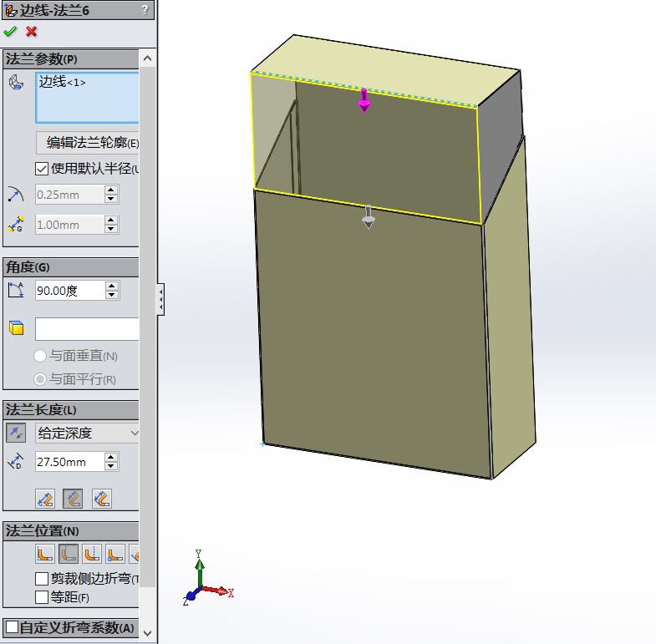Select Material Inside flange position
This screenshot has height=644, width=656.
(x=45, y=554)
